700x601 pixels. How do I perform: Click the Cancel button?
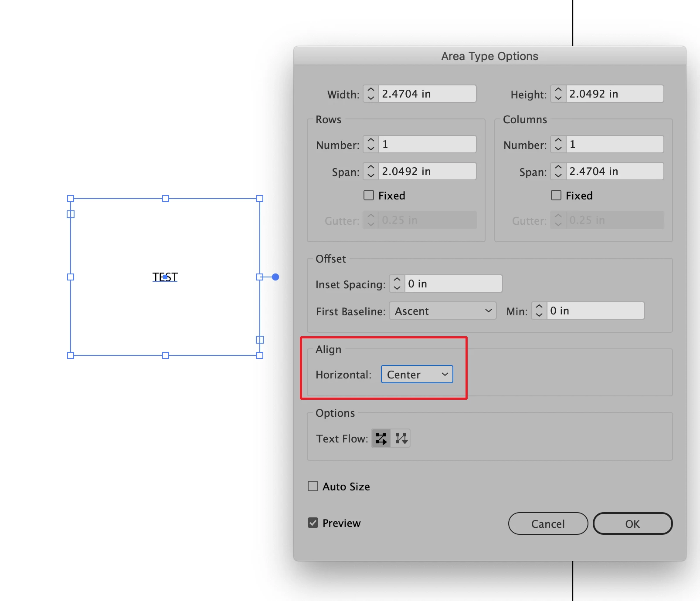click(x=548, y=523)
